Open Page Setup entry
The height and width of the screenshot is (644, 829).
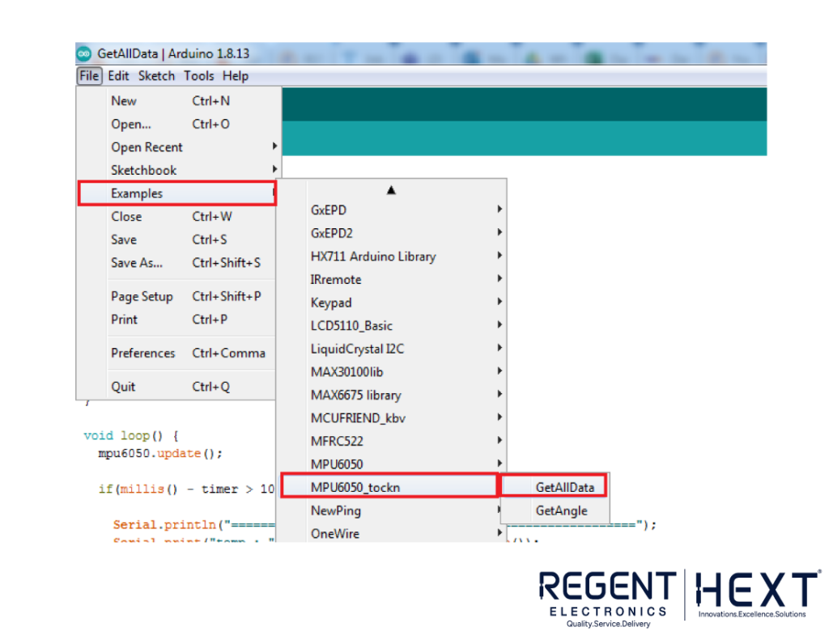[x=177, y=296]
